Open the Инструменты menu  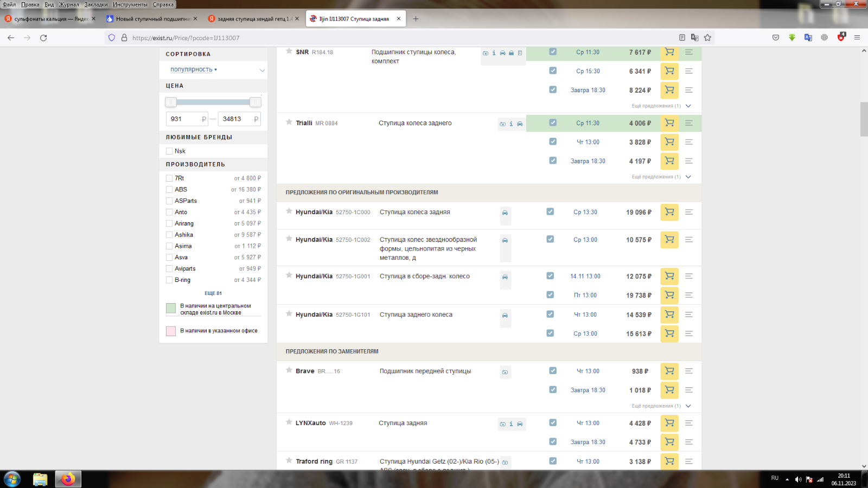130,4
